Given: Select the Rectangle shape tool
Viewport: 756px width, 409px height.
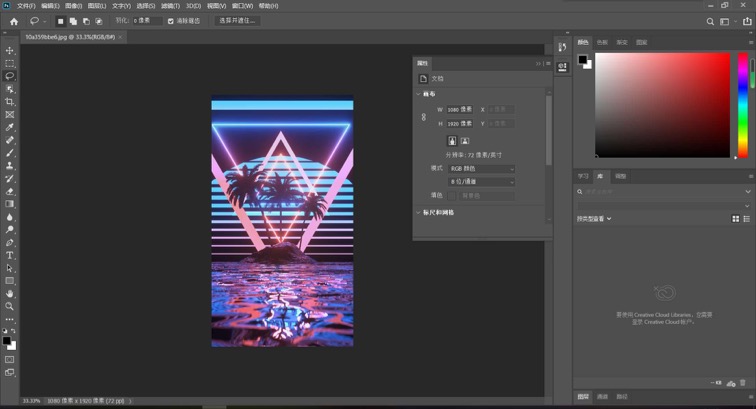Looking at the screenshot, I should click(9, 281).
